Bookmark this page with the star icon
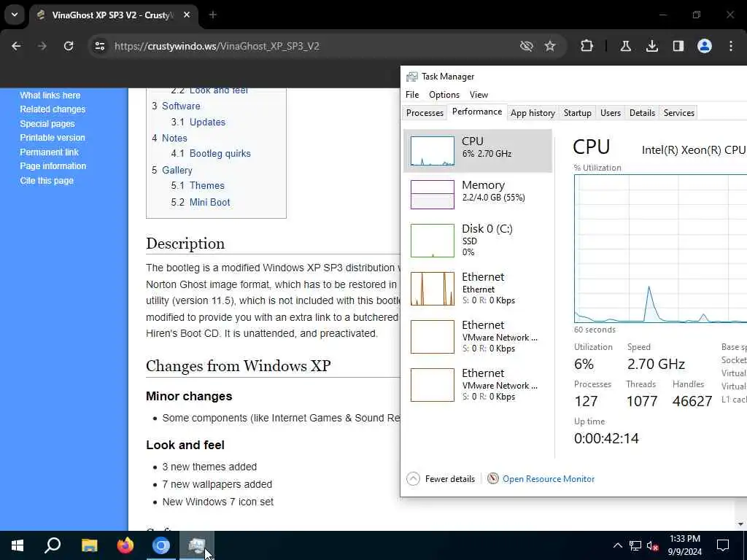Image resolution: width=747 pixels, height=560 pixels. tap(550, 46)
